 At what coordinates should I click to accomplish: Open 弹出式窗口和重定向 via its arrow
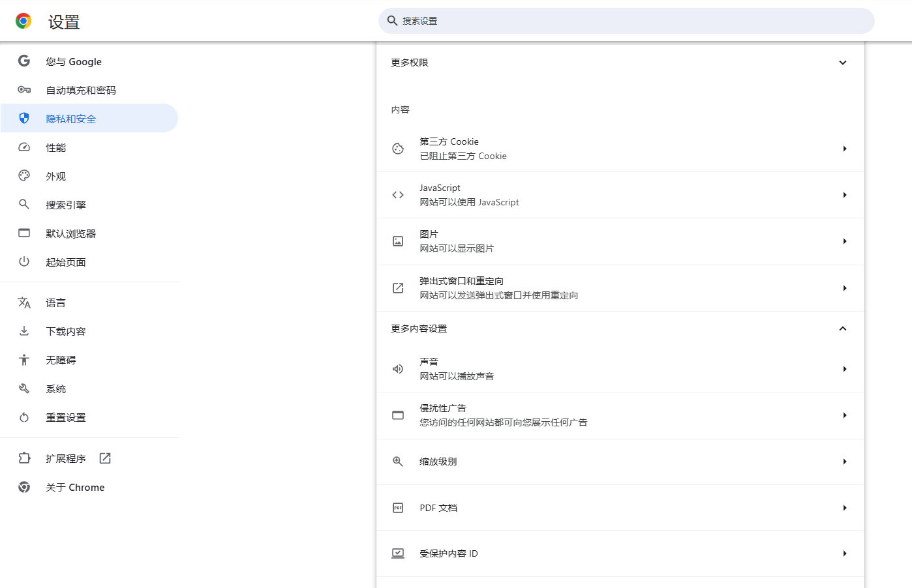pyautogui.click(x=845, y=288)
